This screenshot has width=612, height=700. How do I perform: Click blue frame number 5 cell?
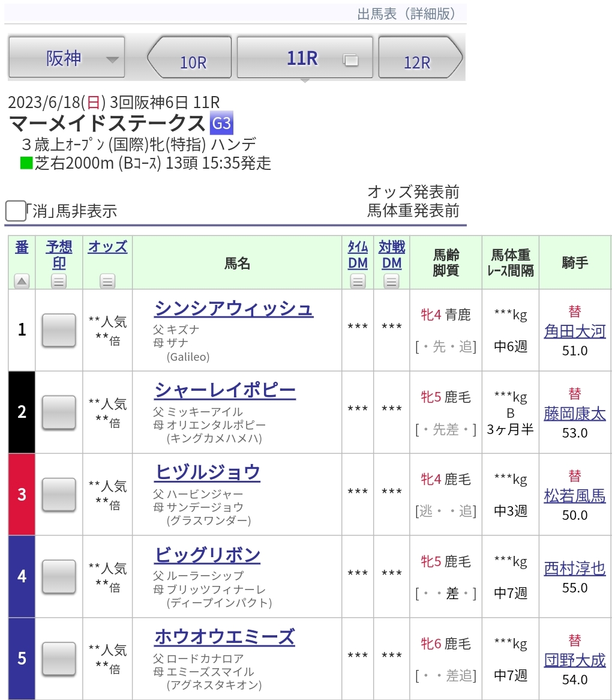pyautogui.click(x=22, y=659)
